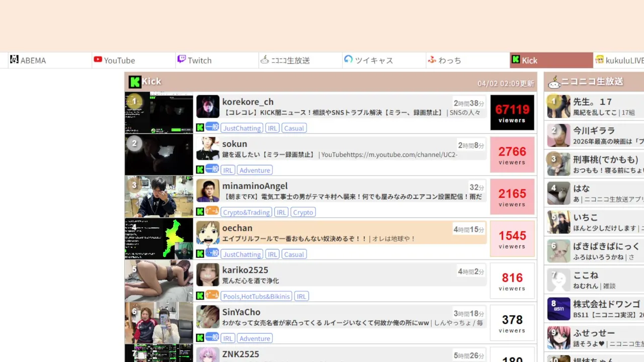Click ふせっせー avatar icon
The height and width of the screenshot is (362, 644).
(x=559, y=338)
